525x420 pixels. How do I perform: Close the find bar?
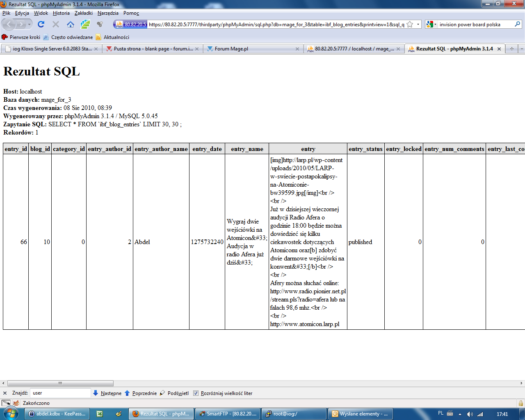[5, 393]
